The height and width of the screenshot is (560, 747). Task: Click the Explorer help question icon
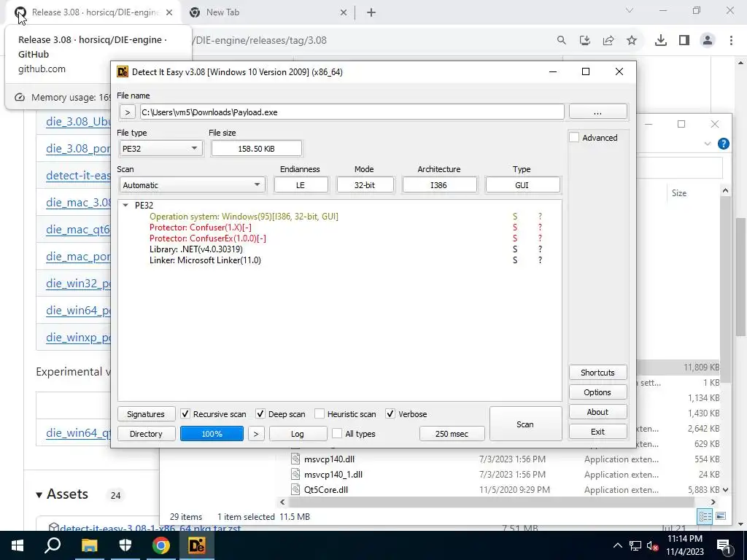tap(723, 144)
